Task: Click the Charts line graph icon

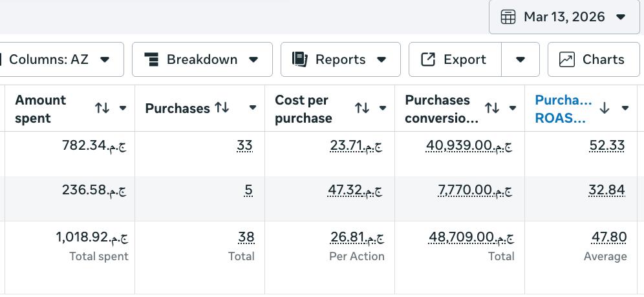Action: [567, 59]
